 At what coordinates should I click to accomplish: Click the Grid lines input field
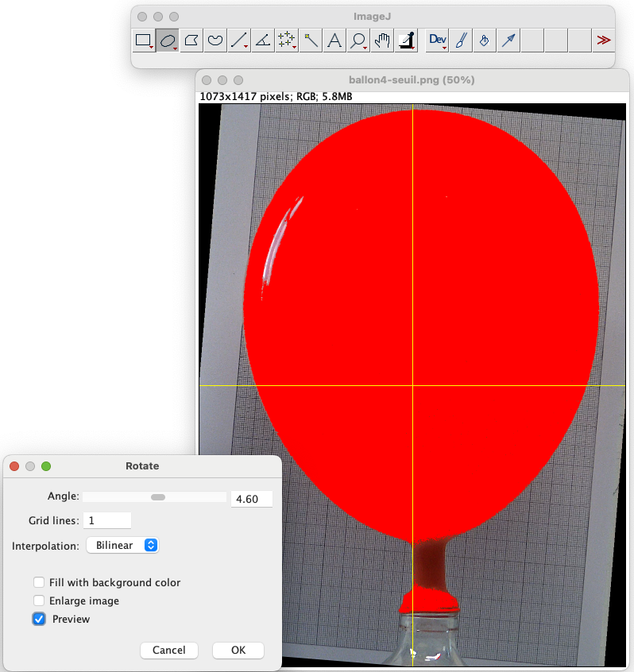[107, 520]
